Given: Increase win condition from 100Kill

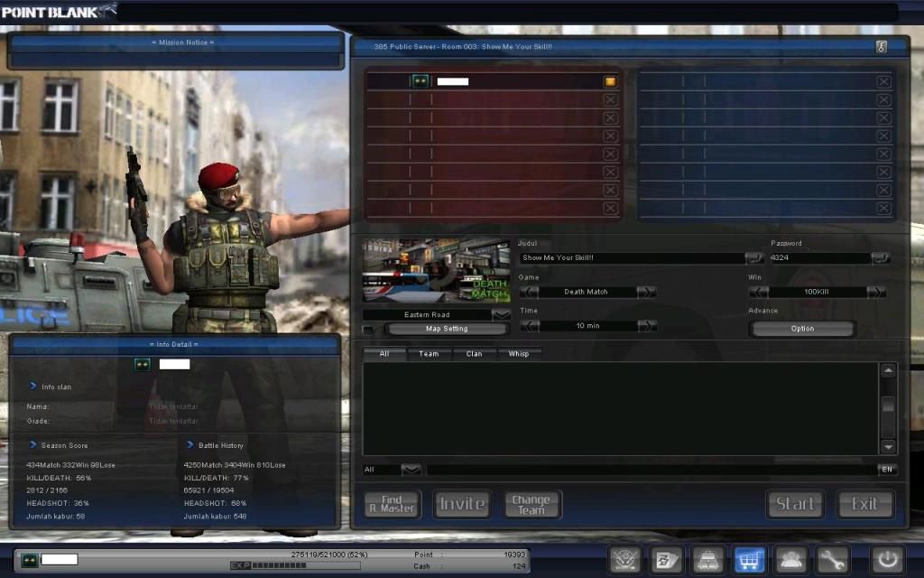Looking at the screenshot, I should (x=876, y=292).
